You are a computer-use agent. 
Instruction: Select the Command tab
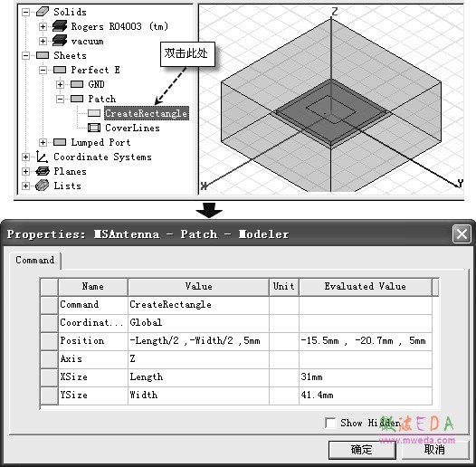pyautogui.click(x=35, y=261)
